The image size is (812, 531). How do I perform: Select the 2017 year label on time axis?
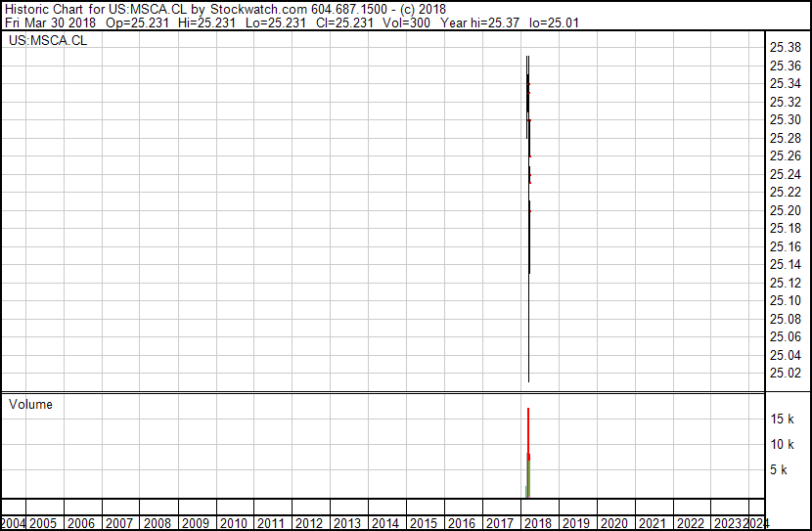click(499, 523)
